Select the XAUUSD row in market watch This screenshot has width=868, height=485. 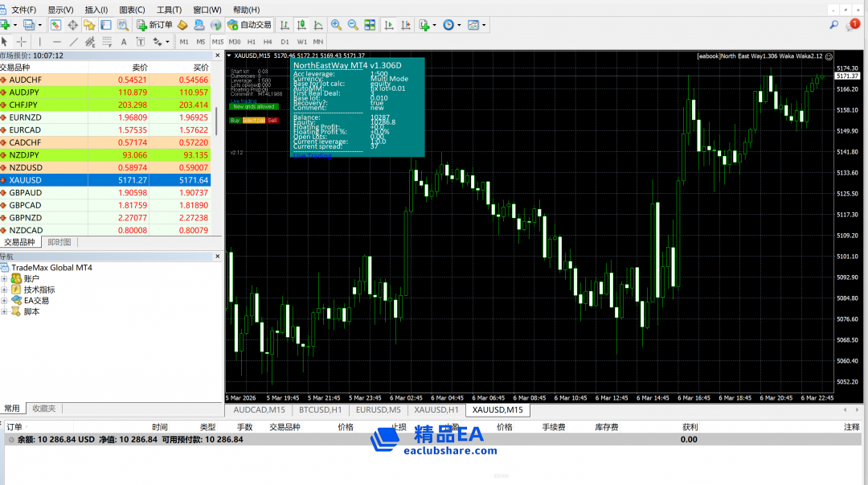104,180
